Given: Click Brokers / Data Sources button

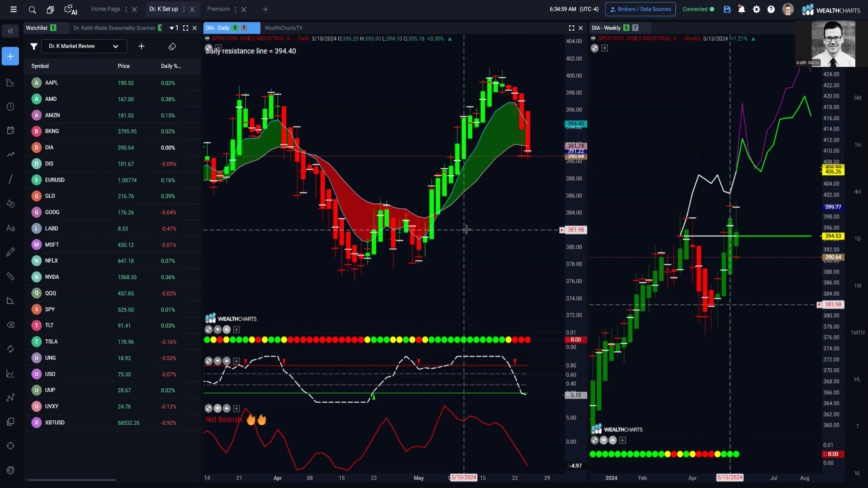Looking at the screenshot, I should [641, 9].
